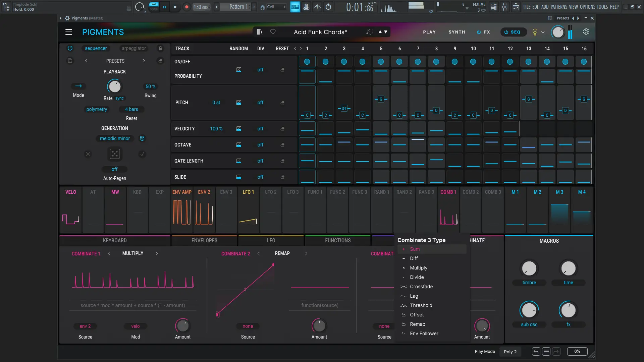
Task: Toggle SEQ power button in header
Action: (x=506, y=32)
